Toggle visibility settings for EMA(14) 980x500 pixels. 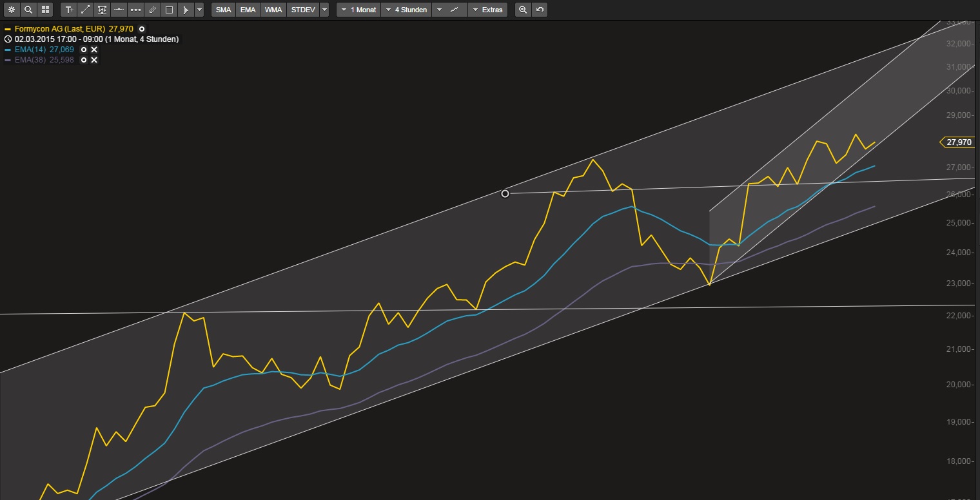click(x=84, y=50)
